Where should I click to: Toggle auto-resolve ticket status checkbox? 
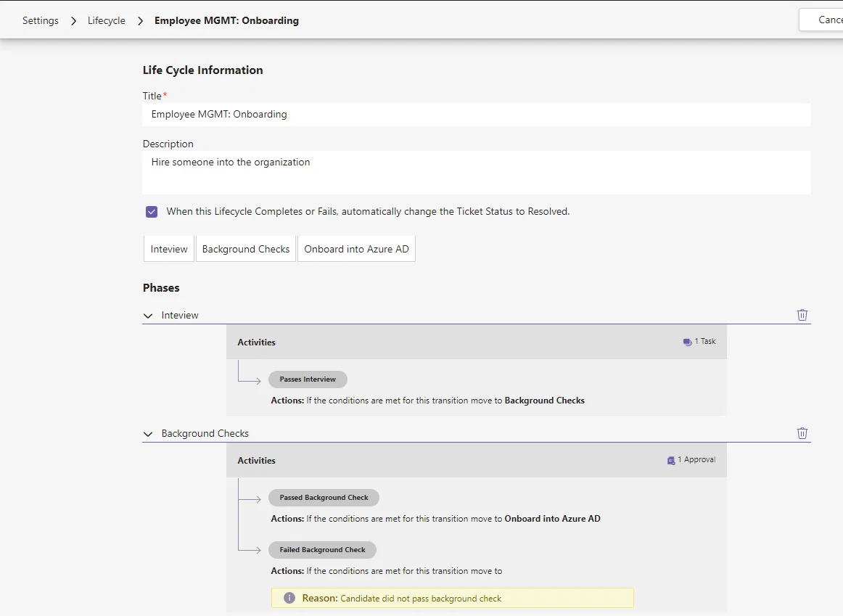(x=152, y=212)
